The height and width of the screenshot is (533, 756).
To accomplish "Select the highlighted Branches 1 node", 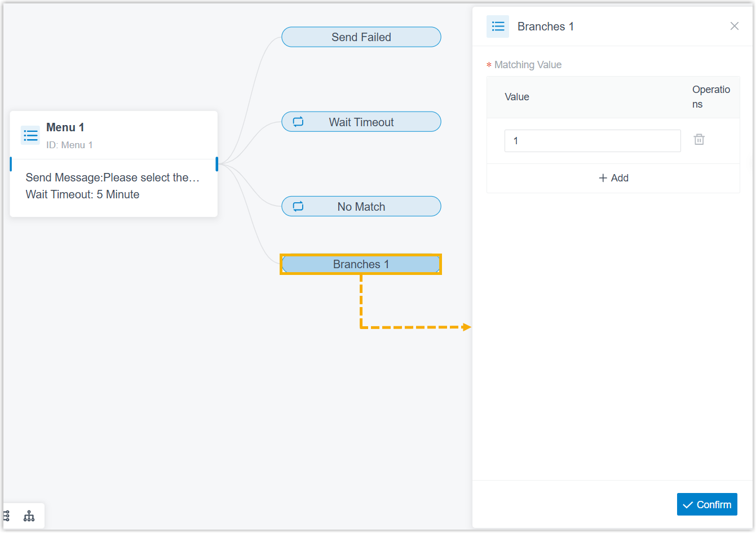I will pos(361,264).
